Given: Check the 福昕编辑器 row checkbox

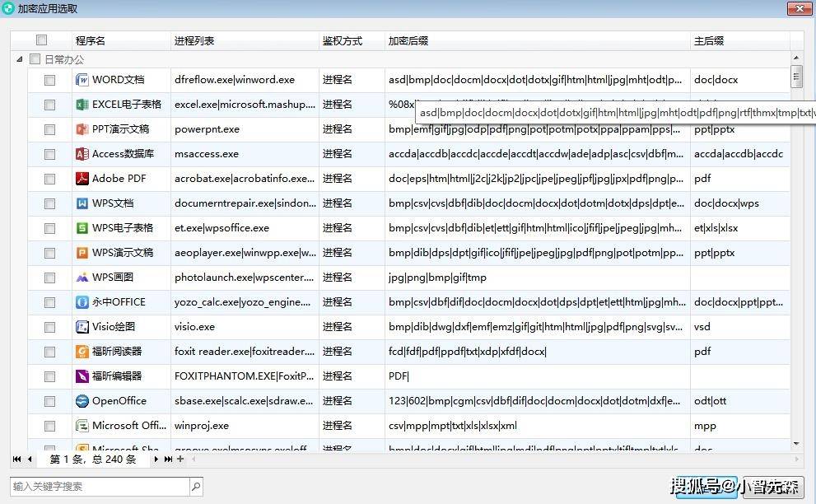Looking at the screenshot, I should coord(50,377).
